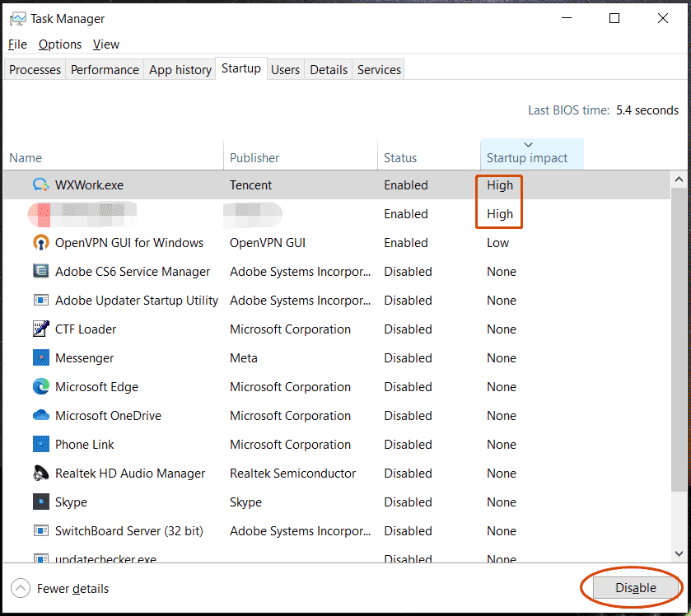
Task: Switch to the Performance tab
Action: click(105, 70)
